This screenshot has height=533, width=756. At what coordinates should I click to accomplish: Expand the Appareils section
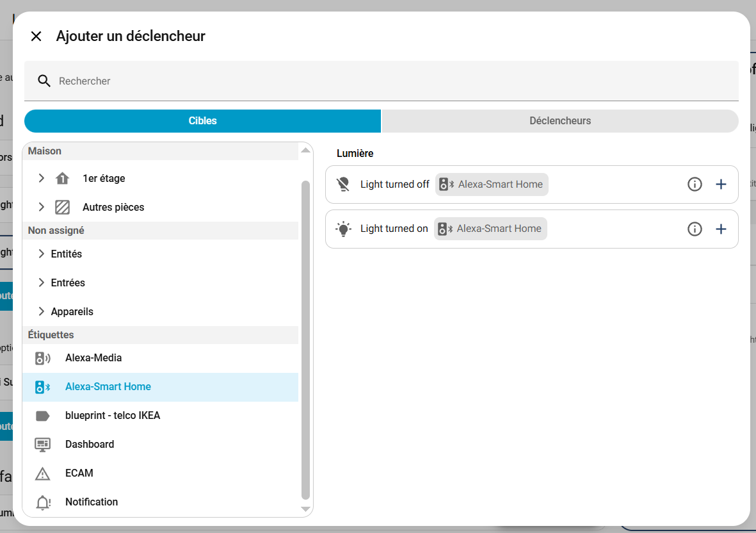42,311
